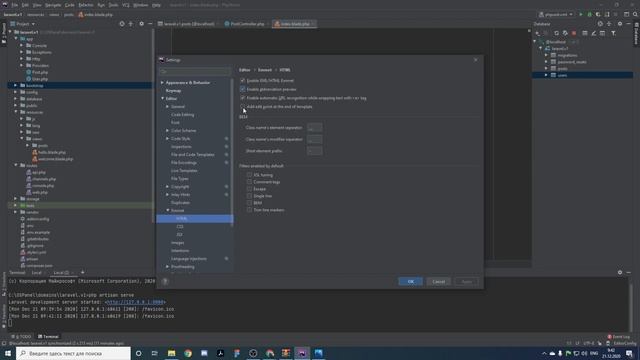
Task: Open the File menu
Action: (15, 5)
